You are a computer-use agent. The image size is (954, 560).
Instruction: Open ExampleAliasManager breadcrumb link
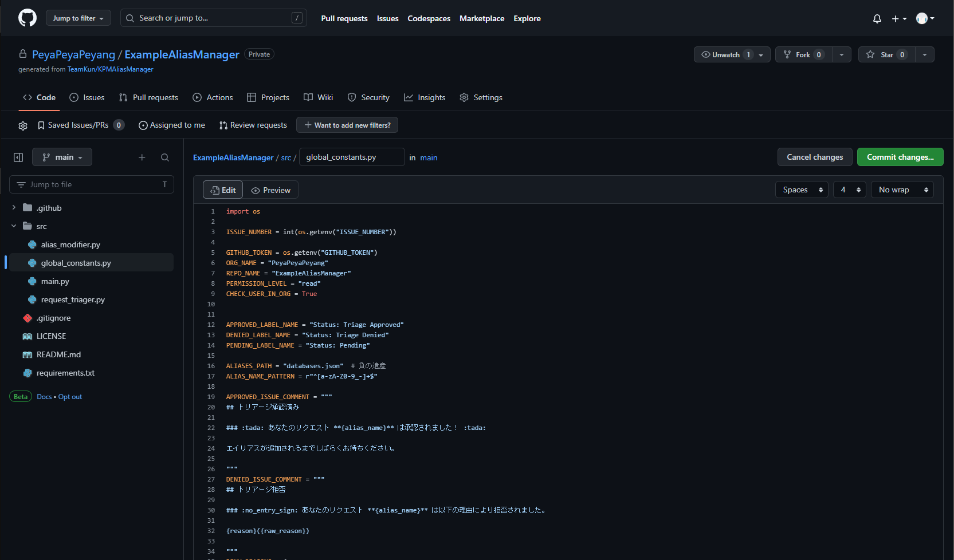[233, 157]
